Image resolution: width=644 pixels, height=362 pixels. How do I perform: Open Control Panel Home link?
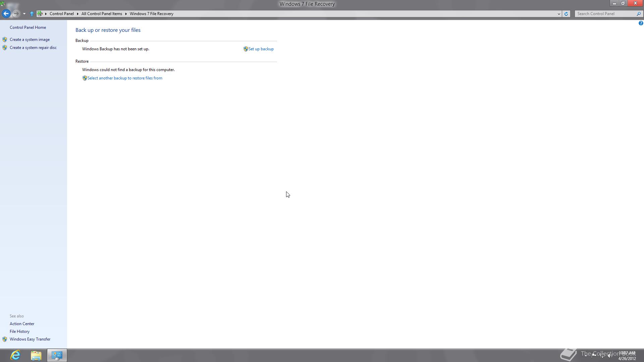coord(28,27)
